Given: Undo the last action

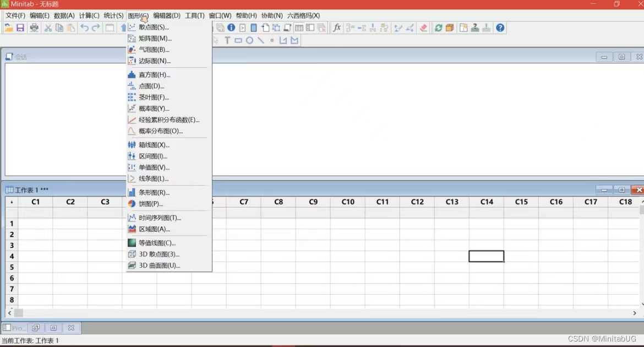Looking at the screenshot, I should [x=84, y=28].
